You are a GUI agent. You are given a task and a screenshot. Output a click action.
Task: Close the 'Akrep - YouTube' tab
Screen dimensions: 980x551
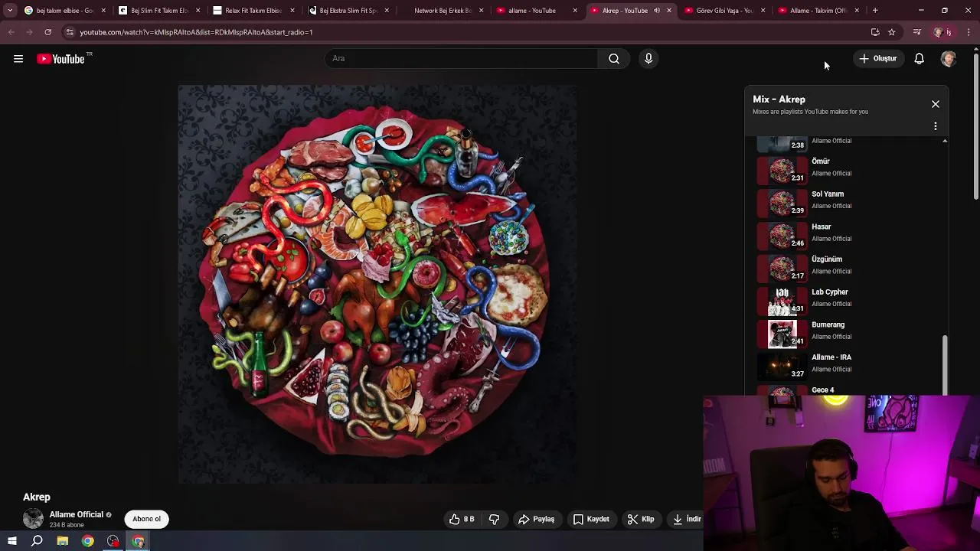[669, 11]
